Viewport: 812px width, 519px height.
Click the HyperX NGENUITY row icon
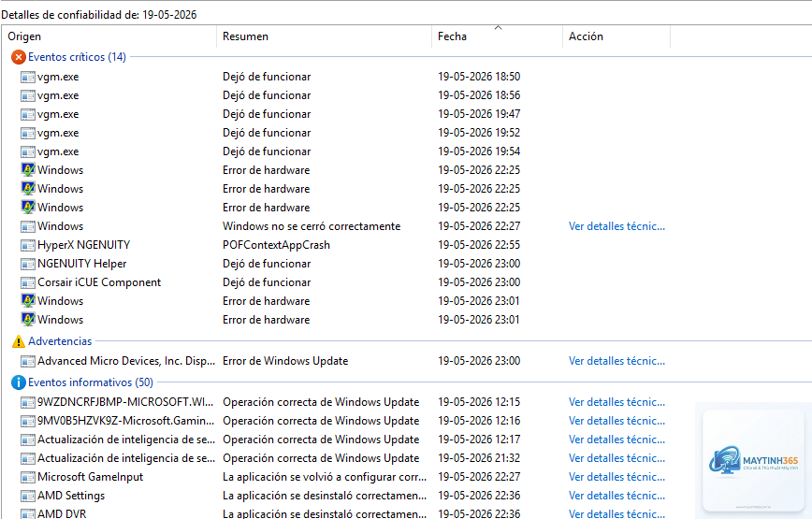[28, 245]
